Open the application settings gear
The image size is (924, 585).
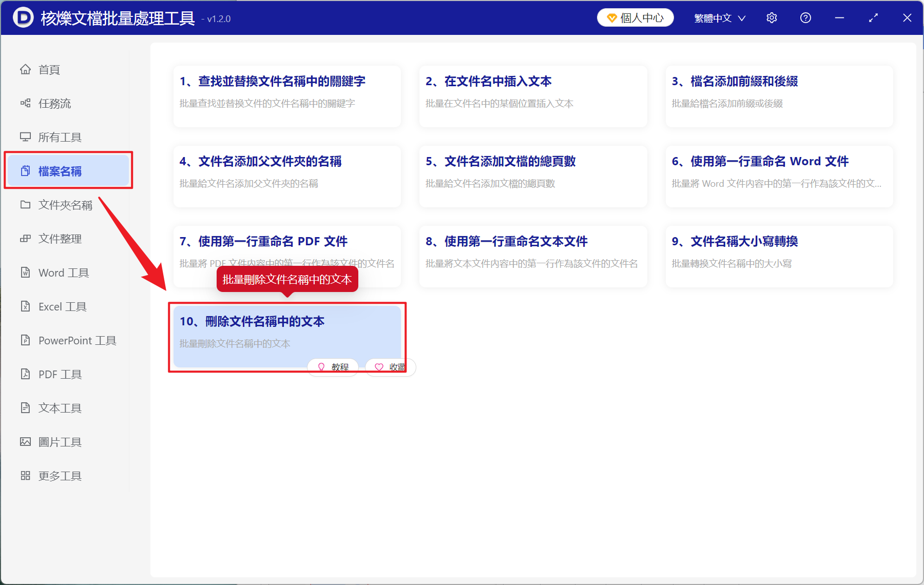[772, 17]
